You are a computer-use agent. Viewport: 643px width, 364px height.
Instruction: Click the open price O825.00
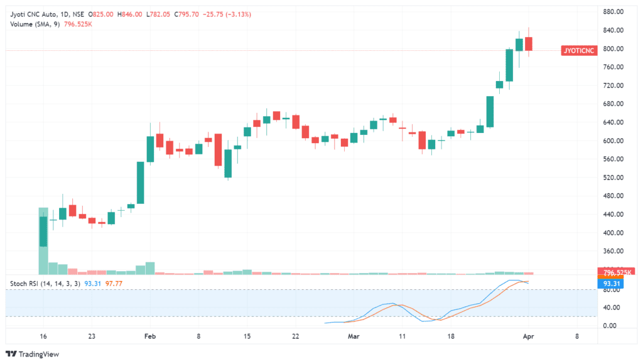[101, 14]
